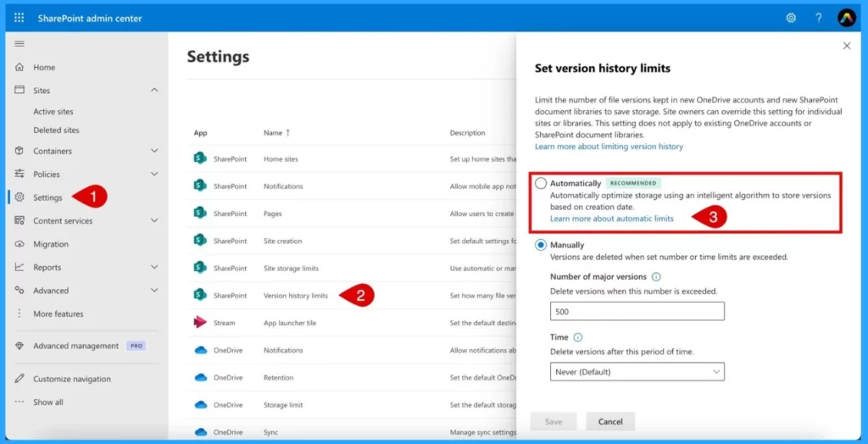Image resolution: width=868 pixels, height=444 pixels.
Task: Expand the Containers section chevron
Action: pyautogui.click(x=154, y=151)
